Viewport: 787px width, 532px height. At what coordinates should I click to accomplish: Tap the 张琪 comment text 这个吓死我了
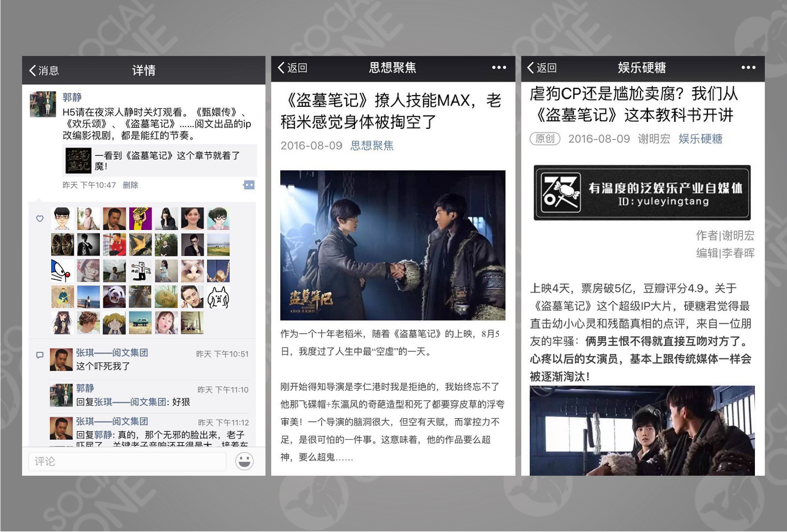(103, 366)
